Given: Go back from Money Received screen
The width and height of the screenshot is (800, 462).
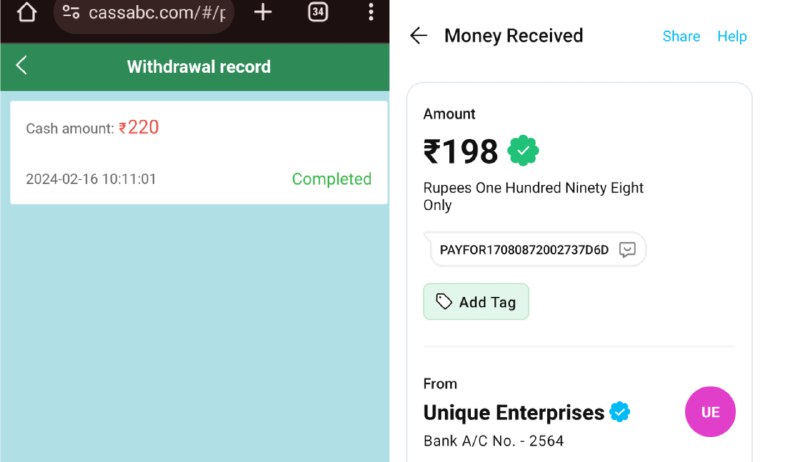Looking at the screenshot, I should (x=418, y=36).
